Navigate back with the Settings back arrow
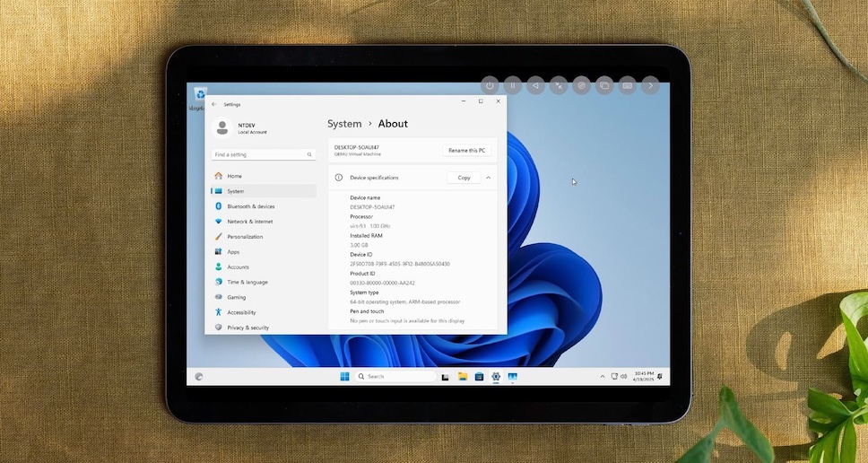Viewport: 868px width, 463px height. (213, 104)
